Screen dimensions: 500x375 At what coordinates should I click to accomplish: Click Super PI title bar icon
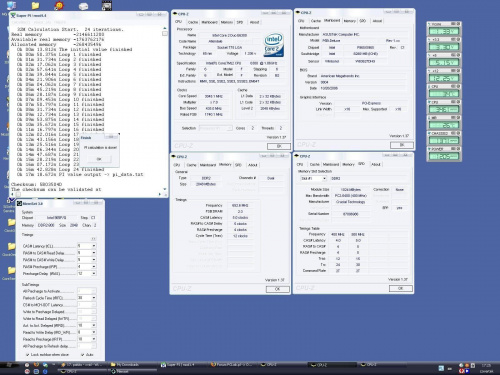pos(13,15)
